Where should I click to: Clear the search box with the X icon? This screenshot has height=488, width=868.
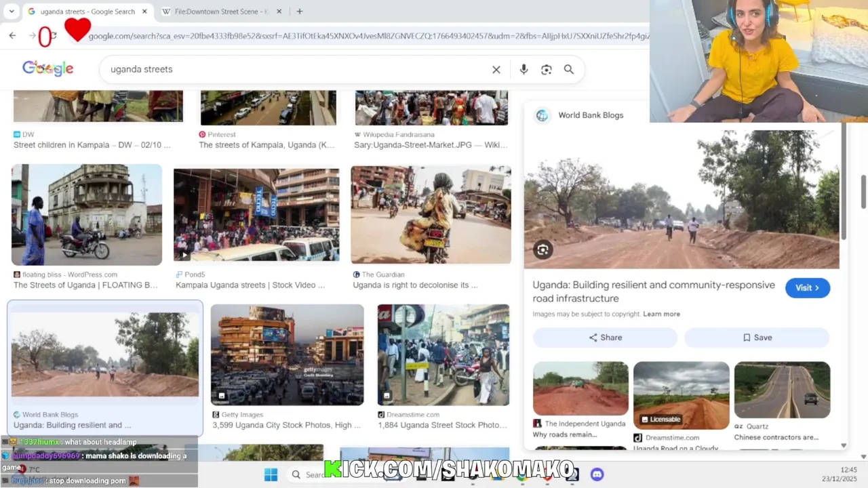coord(496,70)
